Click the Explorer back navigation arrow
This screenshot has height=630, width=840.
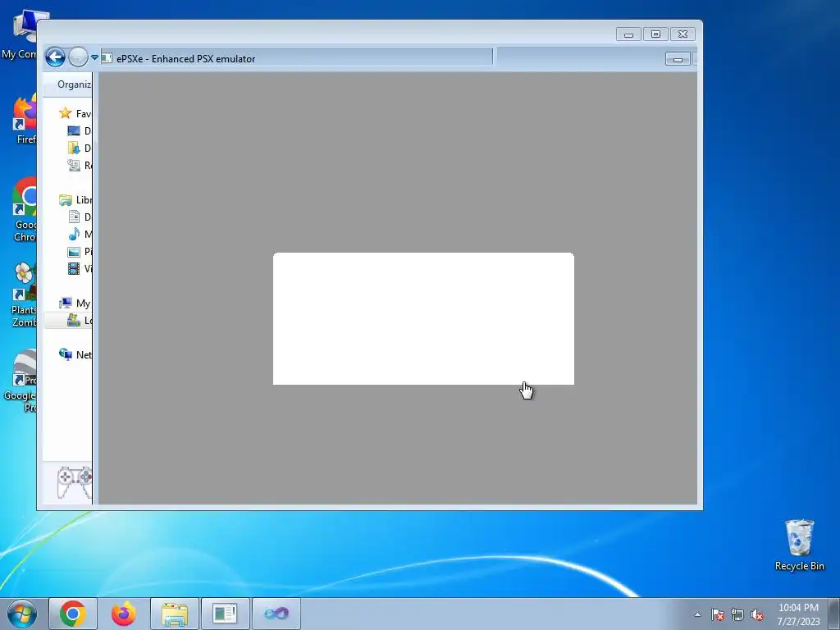pyautogui.click(x=55, y=57)
